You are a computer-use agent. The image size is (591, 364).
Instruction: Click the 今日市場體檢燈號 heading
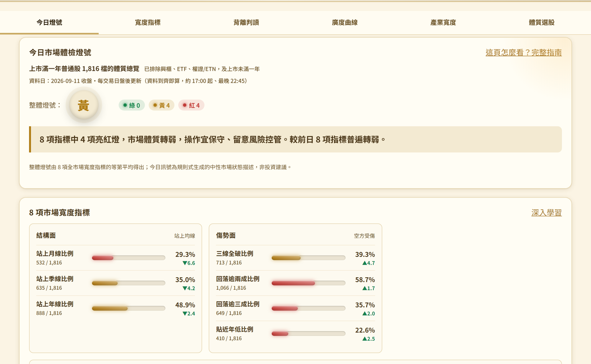click(60, 52)
